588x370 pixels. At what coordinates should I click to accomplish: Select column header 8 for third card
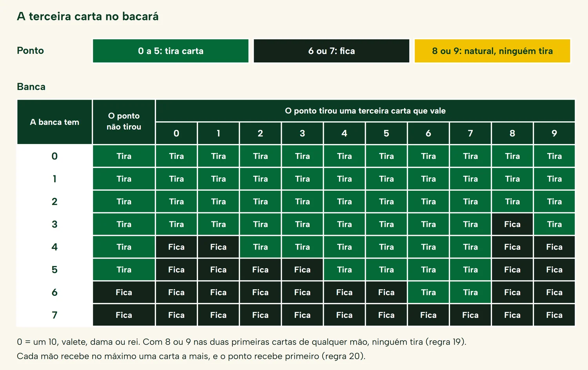tap(512, 133)
